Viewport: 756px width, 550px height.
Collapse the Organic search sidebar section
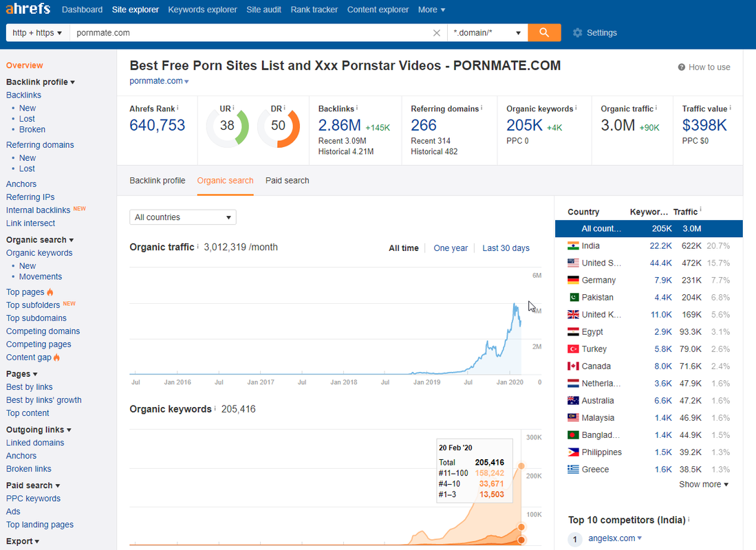click(40, 240)
